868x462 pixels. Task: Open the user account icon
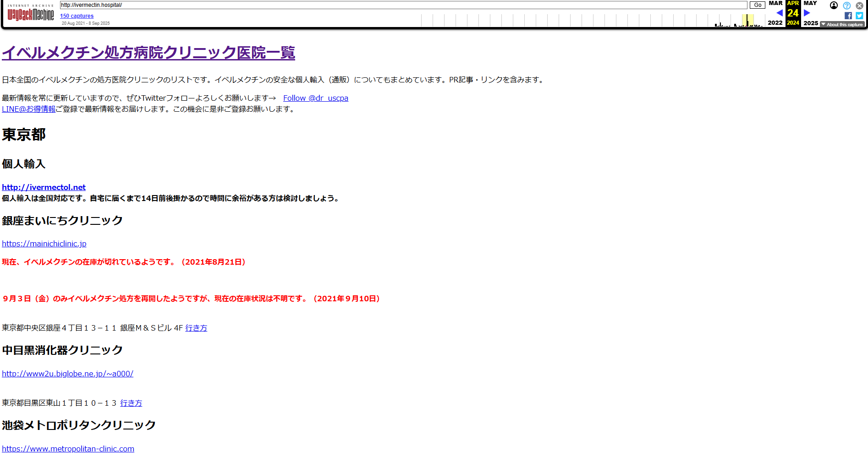[834, 5]
